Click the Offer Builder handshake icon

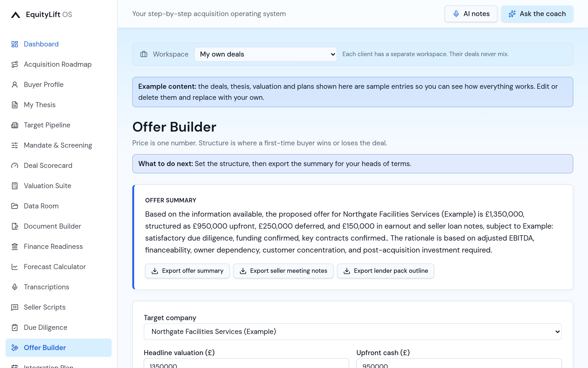(14, 348)
